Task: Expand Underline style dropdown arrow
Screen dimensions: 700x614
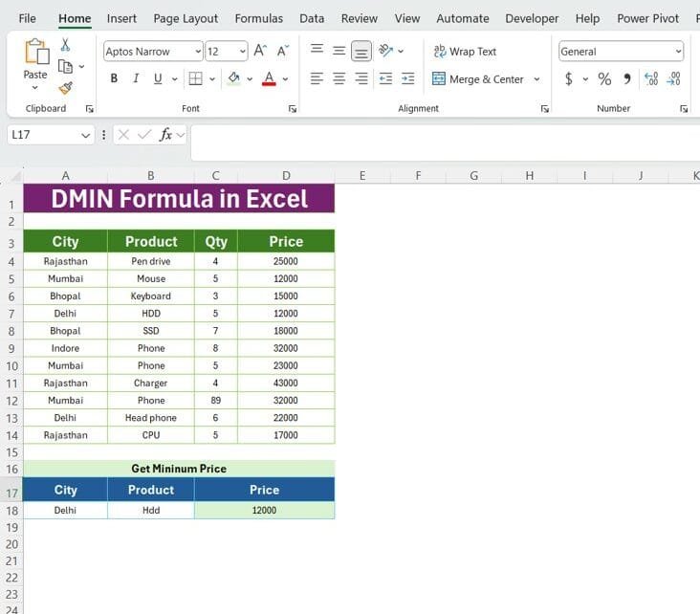Action: 175,79
